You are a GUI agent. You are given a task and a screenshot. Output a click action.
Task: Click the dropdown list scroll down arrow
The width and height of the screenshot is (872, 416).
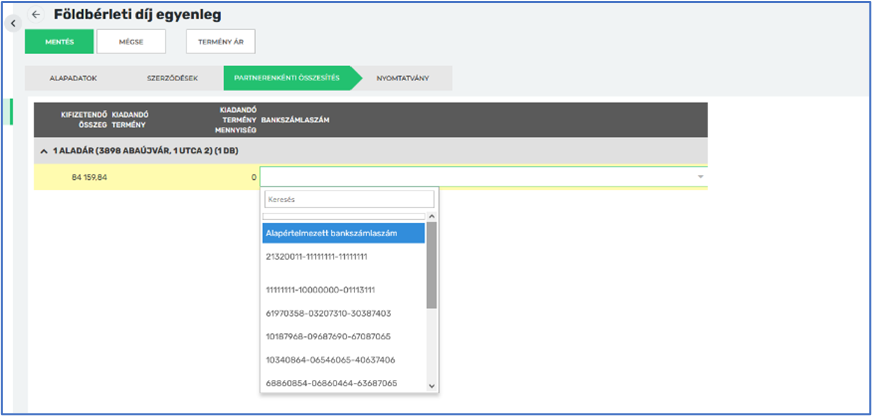coord(432,385)
